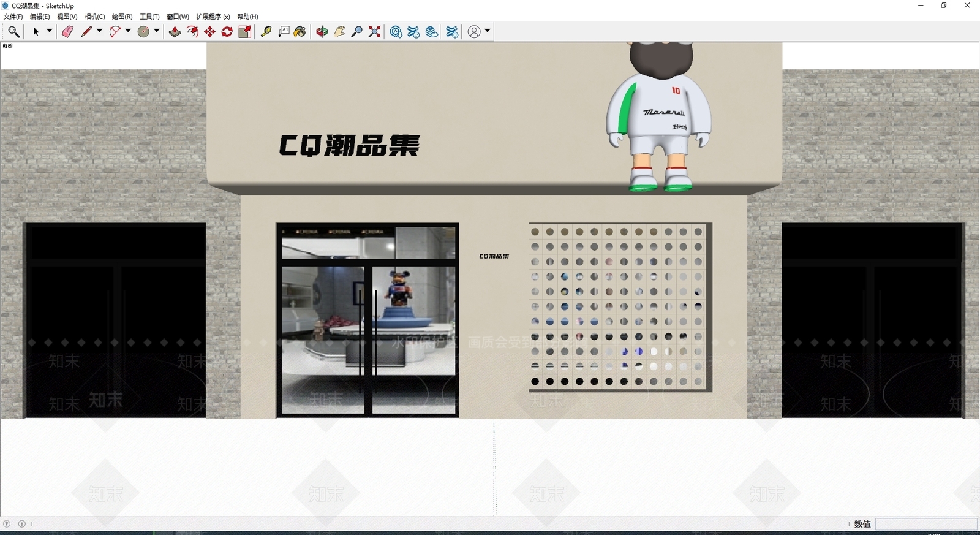980x535 pixels.
Task: Select the Pan hand tool
Action: pyautogui.click(x=339, y=32)
